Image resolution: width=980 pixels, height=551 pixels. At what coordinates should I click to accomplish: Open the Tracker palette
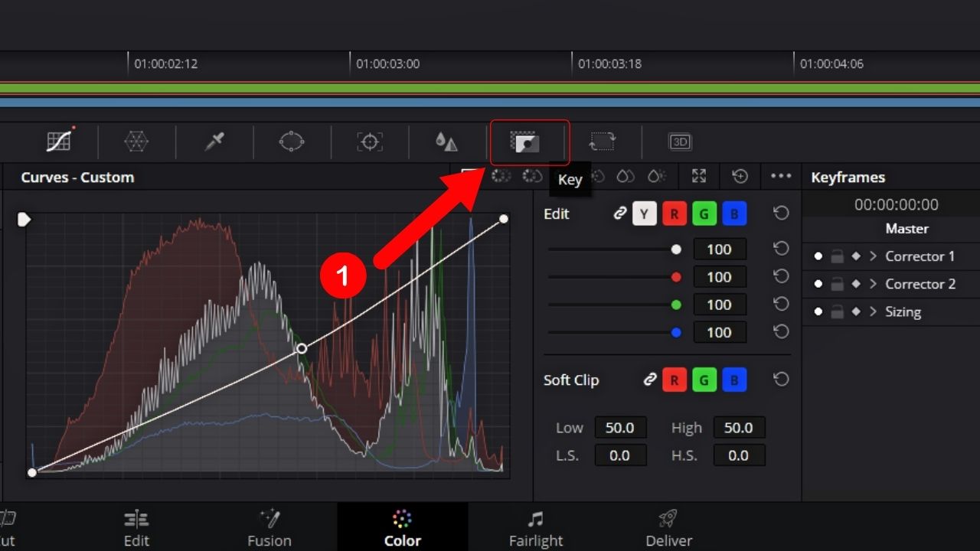coord(369,142)
